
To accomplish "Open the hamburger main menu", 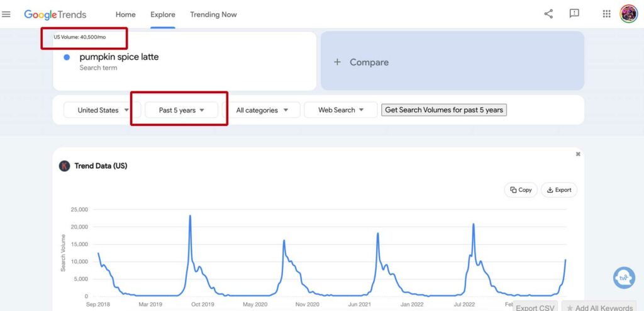I will (6, 14).
